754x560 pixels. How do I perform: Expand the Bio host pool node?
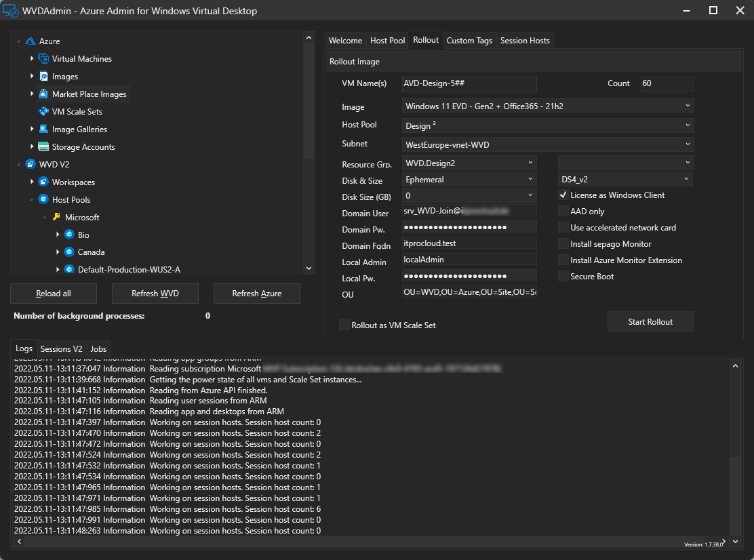(58, 235)
